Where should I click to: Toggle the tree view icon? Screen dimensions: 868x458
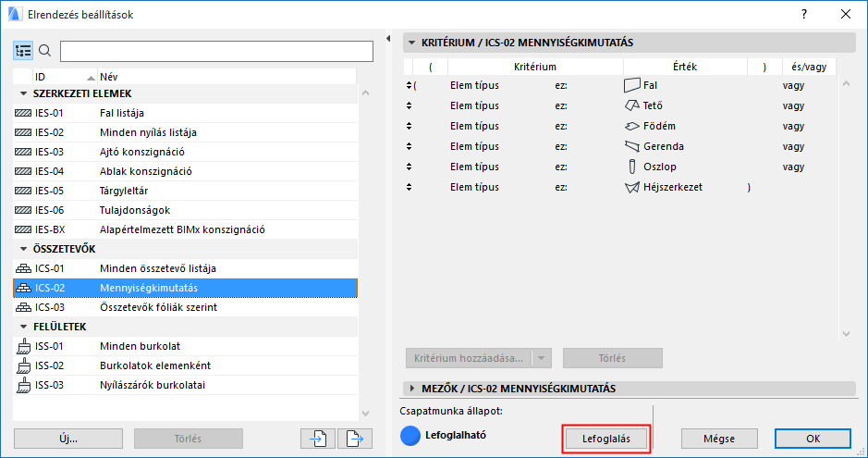pos(23,51)
